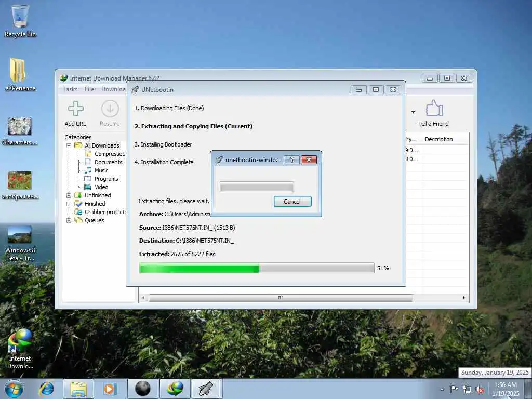Select the Compressed category
The height and width of the screenshot is (399, 532).
click(x=110, y=154)
